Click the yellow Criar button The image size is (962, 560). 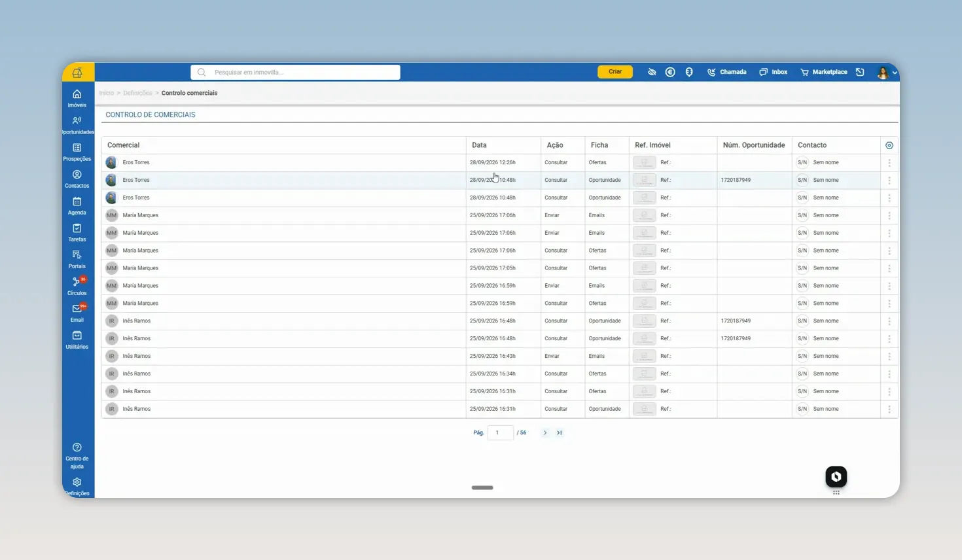[x=615, y=72]
